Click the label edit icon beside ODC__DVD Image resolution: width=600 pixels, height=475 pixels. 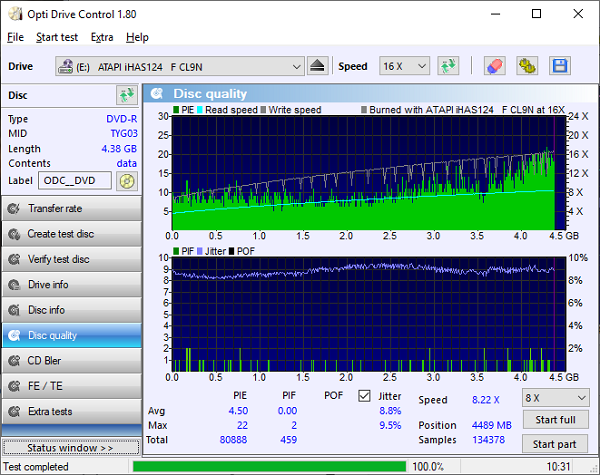pyautogui.click(x=126, y=181)
